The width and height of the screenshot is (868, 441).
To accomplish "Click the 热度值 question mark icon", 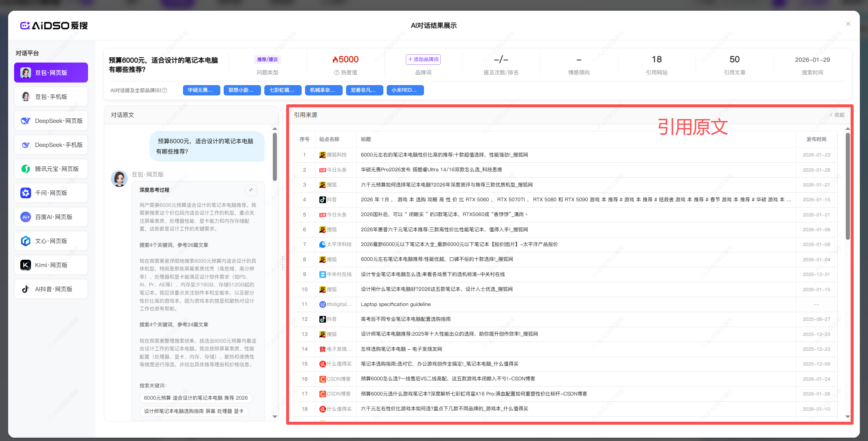I will [336, 73].
